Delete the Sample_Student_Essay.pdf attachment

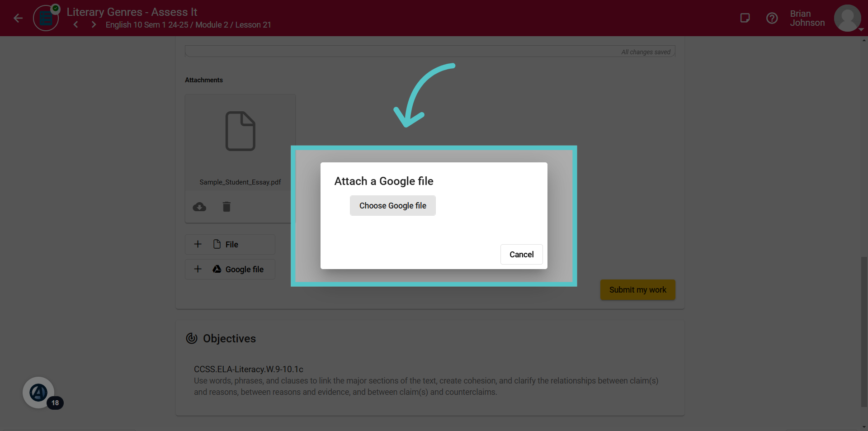pyautogui.click(x=226, y=207)
